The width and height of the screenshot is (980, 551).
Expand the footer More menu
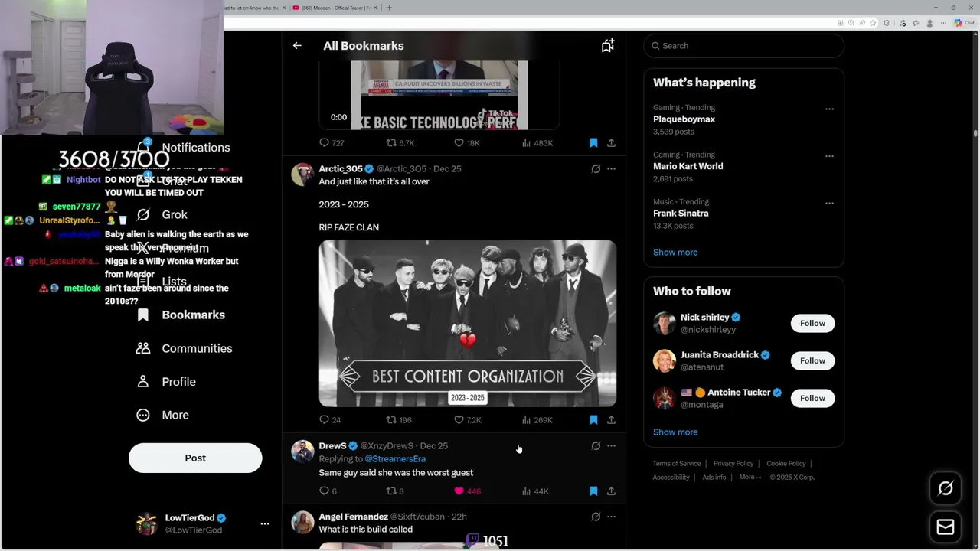pyautogui.click(x=750, y=478)
